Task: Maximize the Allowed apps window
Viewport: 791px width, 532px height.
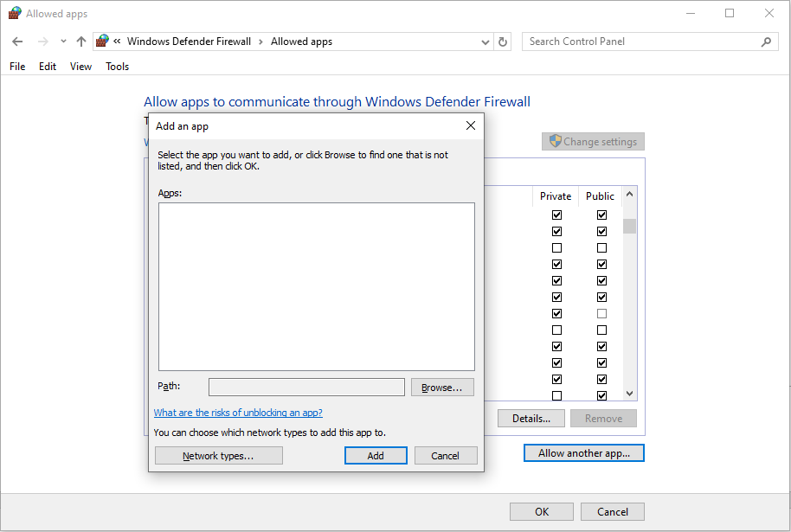Action: click(x=730, y=13)
